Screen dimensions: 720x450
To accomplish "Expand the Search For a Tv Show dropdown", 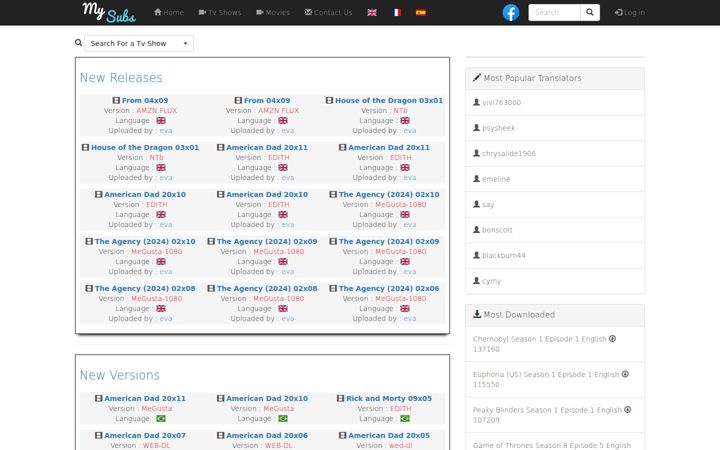I will tap(139, 43).
